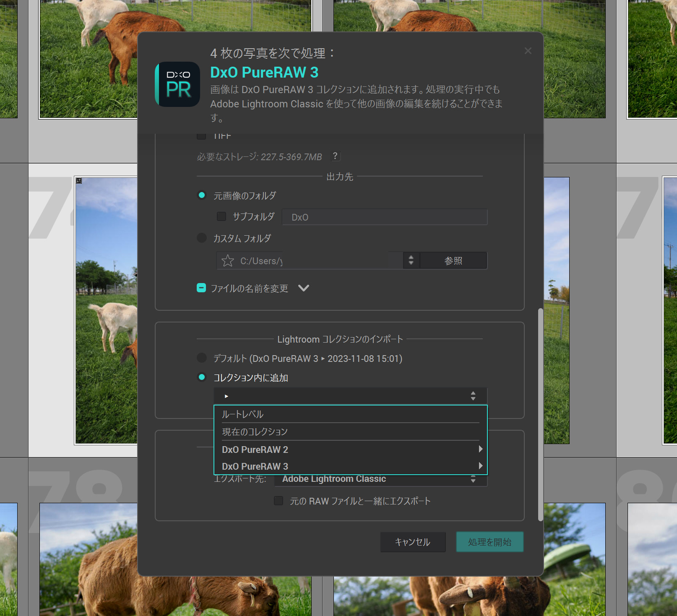Open the Adobe Lightroom Classic export dropdown
Screen dimensions: 677x616
pyautogui.click(x=381, y=479)
